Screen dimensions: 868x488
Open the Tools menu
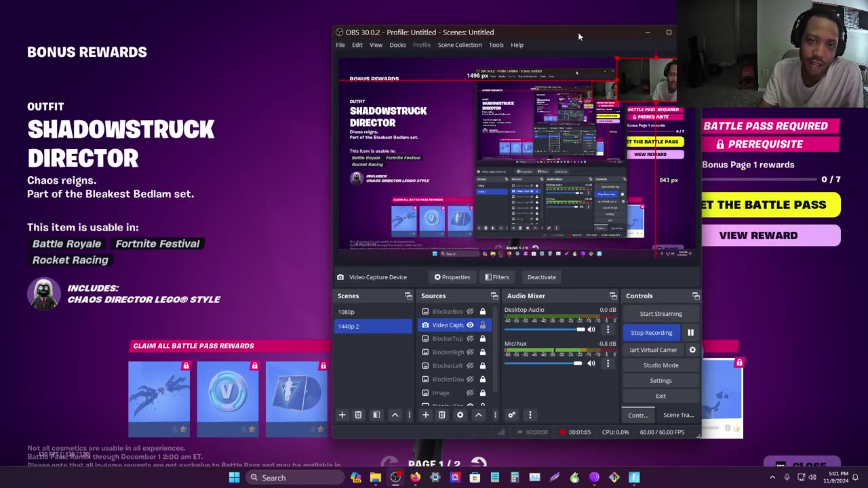[x=496, y=45]
